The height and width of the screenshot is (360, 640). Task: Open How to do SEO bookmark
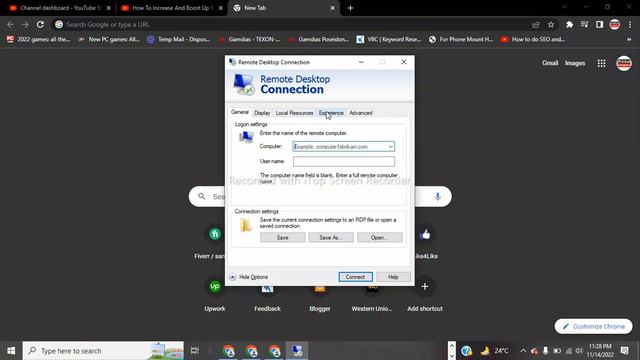point(533,39)
